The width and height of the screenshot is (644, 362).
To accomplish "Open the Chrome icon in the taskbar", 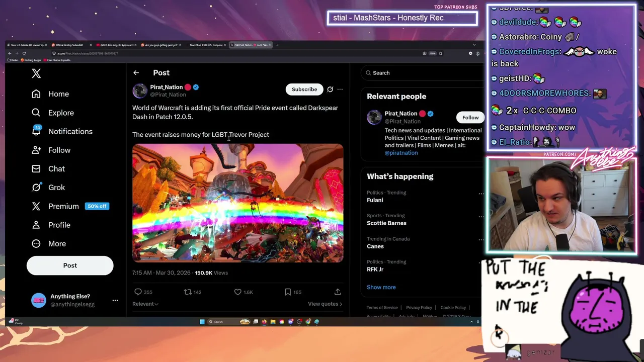I will pos(308,322).
